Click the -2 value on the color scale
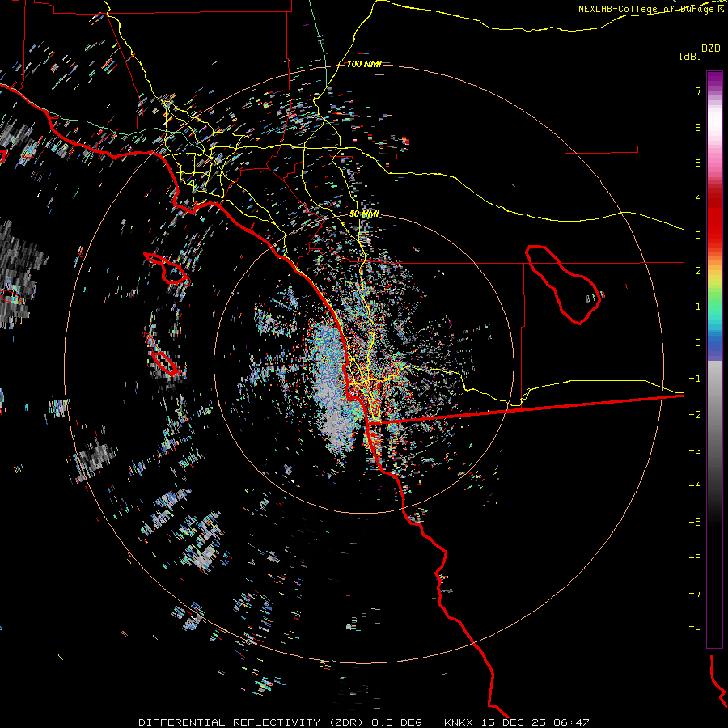The height and width of the screenshot is (728, 728). pos(695,414)
